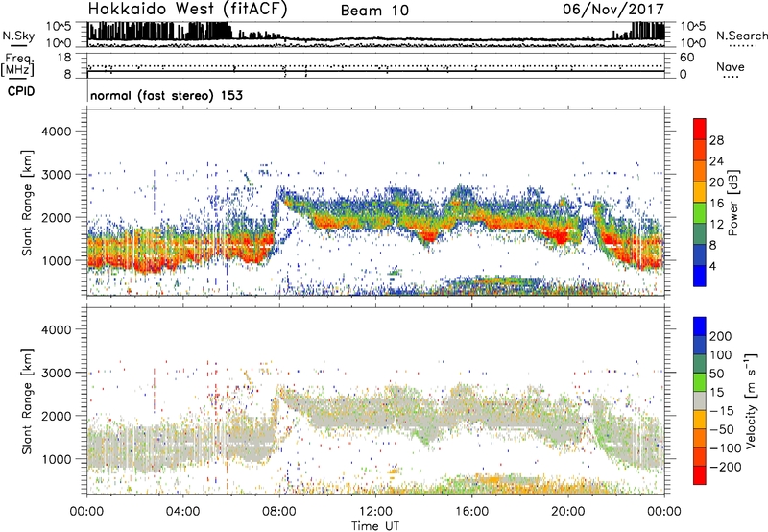Click "Slant Range [km]" label of power panel
This screenshot has height=532, width=768.
(x=27, y=203)
